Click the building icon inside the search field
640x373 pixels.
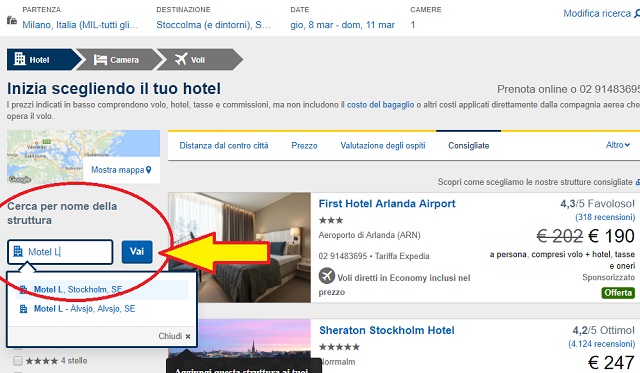(x=18, y=251)
